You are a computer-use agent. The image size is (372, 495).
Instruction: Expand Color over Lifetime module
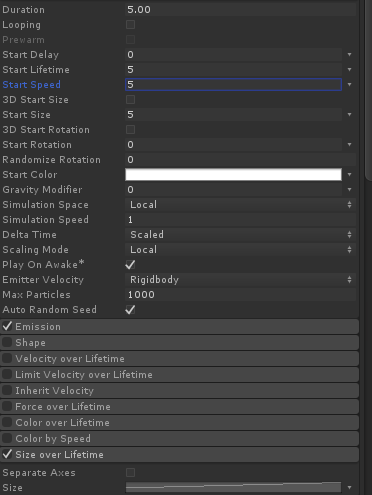180,423
